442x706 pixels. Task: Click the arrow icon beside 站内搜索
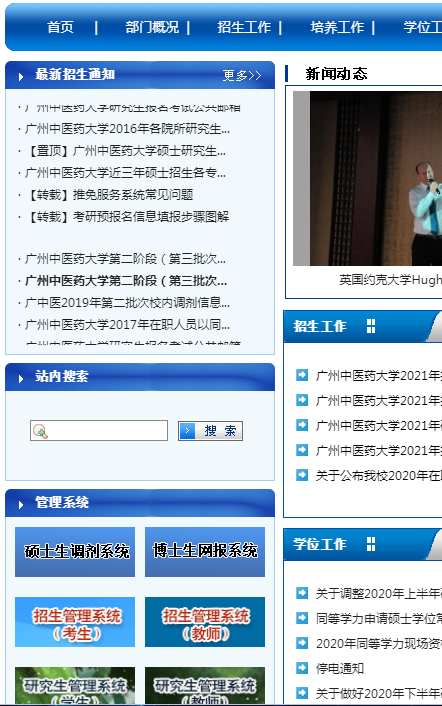tap(21, 379)
